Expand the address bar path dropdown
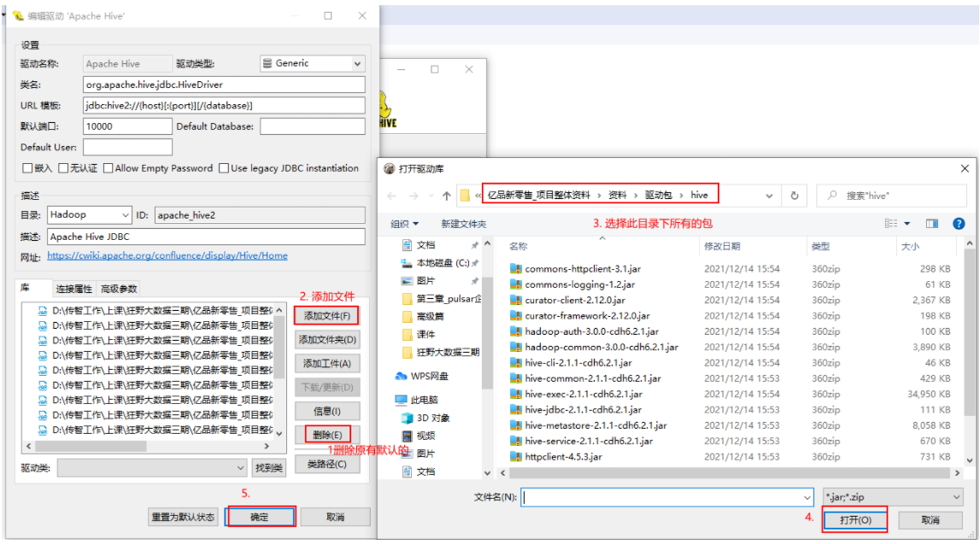Image resolution: width=980 pixels, height=544 pixels. [769, 196]
